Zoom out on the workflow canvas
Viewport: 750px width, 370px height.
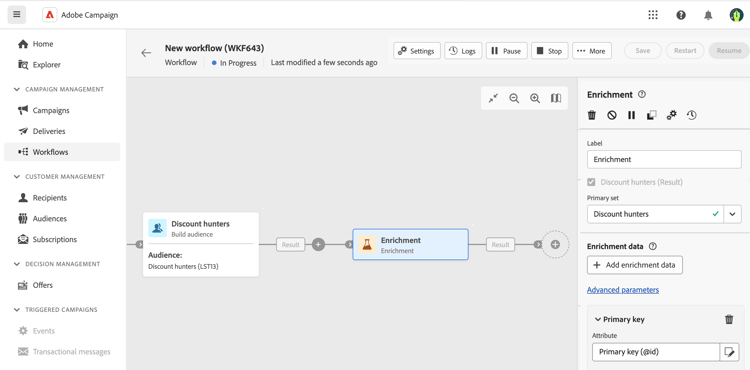point(514,98)
